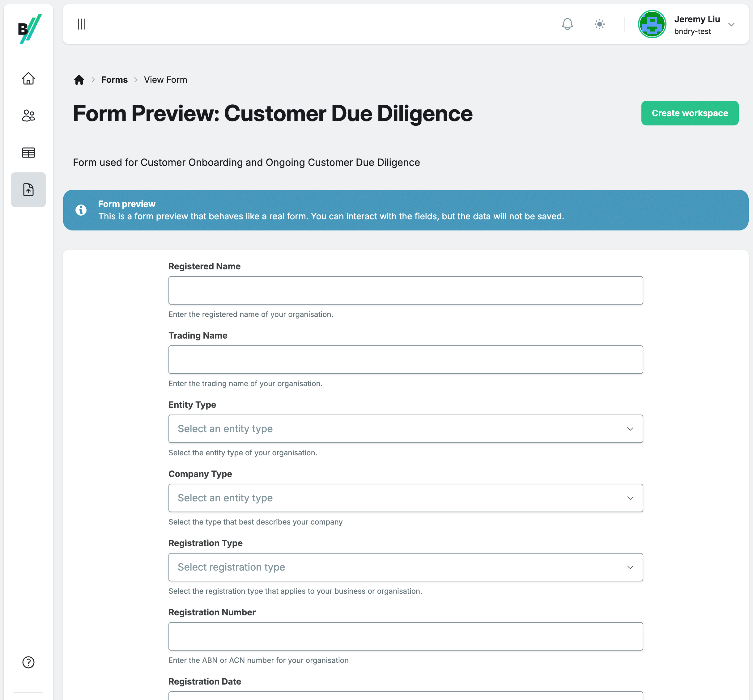The height and width of the screenshot is (700, 753).
Task: Open the Registration Type dropdown
Action: (406, 567)
